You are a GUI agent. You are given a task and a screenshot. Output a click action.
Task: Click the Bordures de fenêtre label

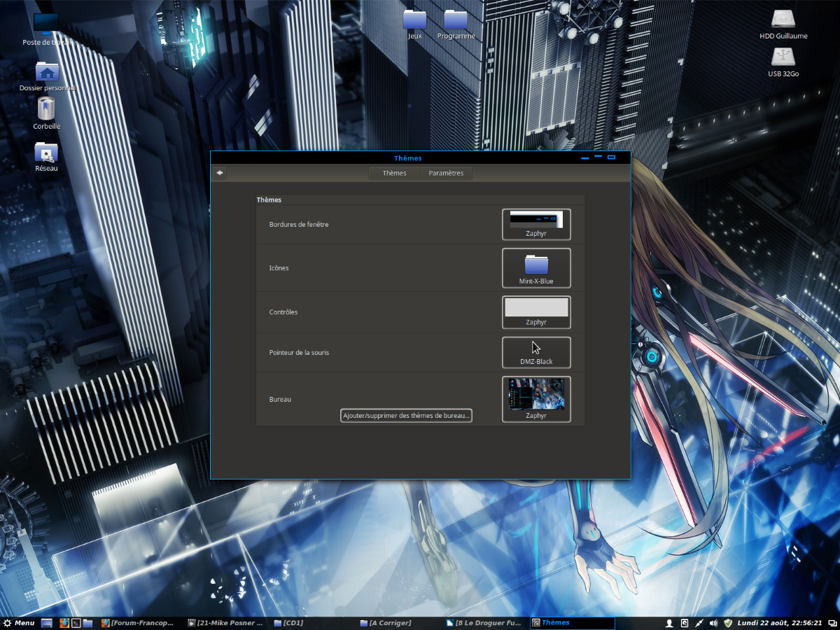coord(299,225)
